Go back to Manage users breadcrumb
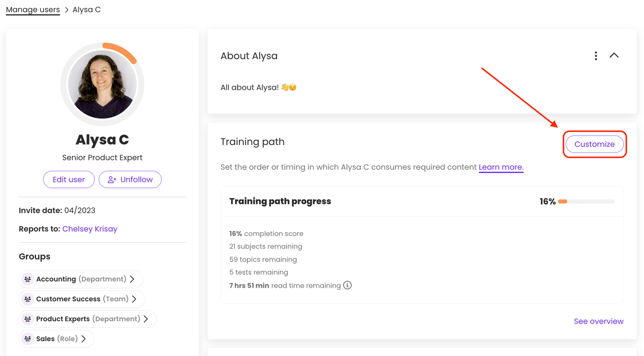 tap(33, 10)
